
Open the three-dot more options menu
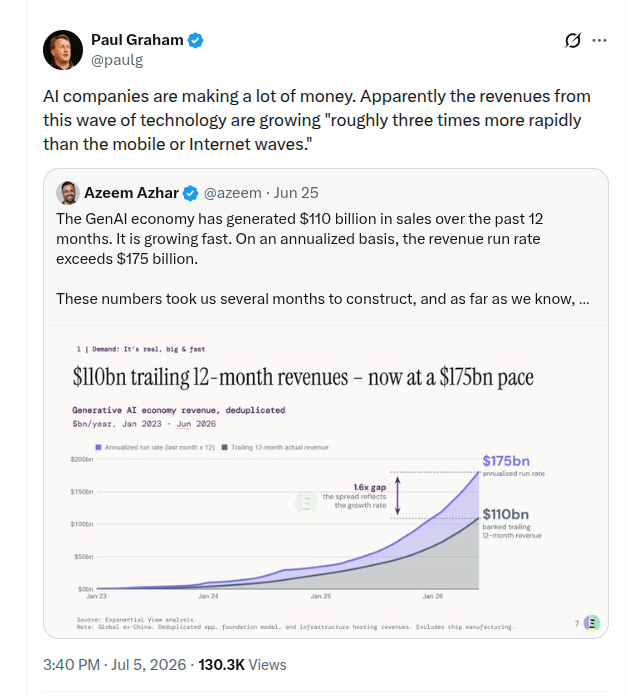pos(599,40)
